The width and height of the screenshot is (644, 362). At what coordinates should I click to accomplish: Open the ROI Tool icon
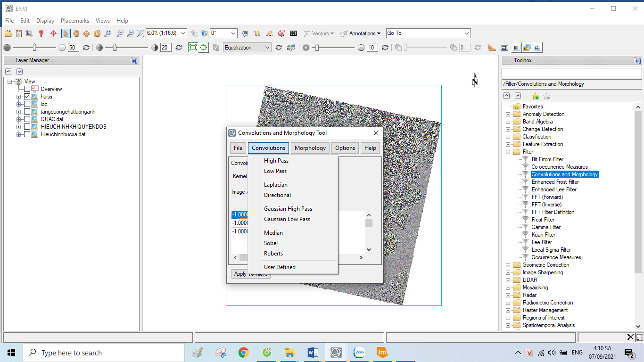[x=281, y=33]
